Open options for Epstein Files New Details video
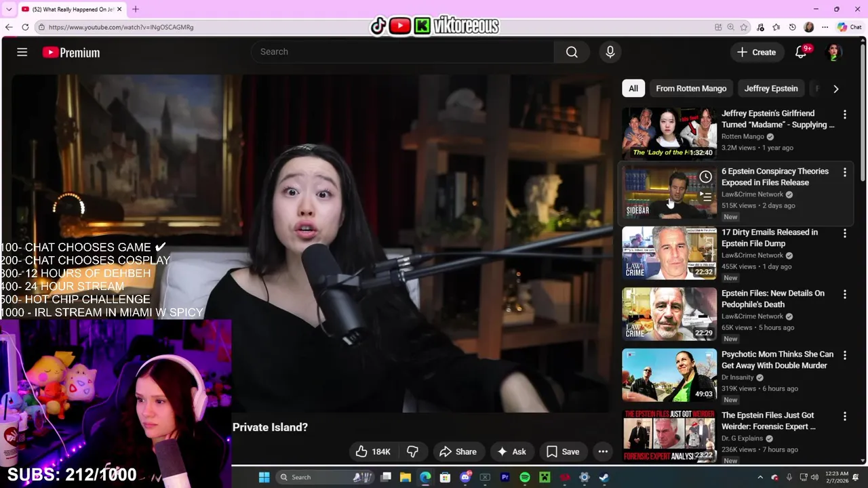The height and width of the screenshot is (488, 868). pyautogui.click(x=845, y=294)
